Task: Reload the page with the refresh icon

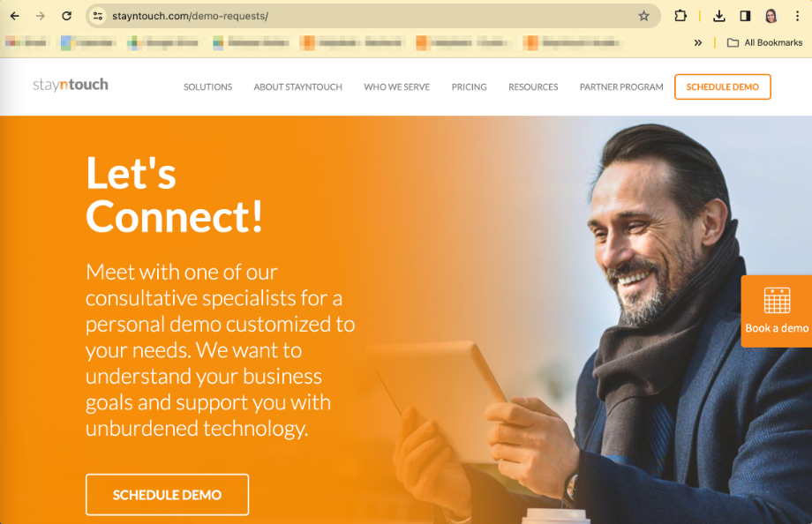Action: [x=66, y=16]
